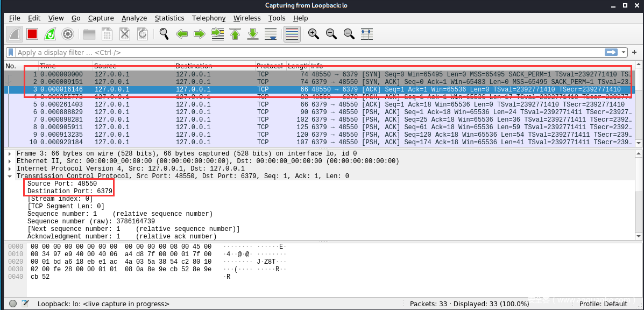
Task: Go back to previous packet in history
Action: pos(182,34)
